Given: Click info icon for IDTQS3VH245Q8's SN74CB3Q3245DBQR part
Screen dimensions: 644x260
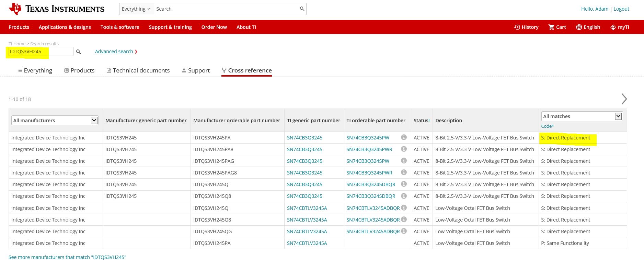Looking at the screenshot, I should [x=404, y=196].
